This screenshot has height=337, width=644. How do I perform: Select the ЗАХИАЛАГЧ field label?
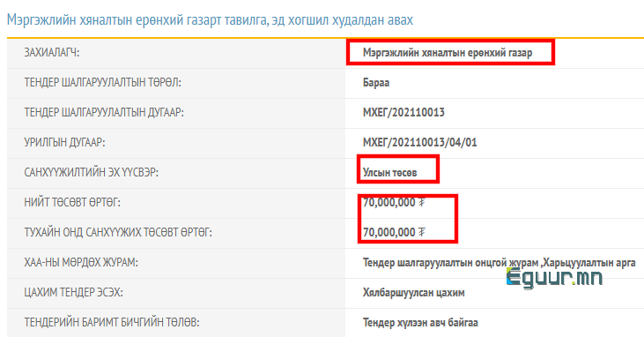tap(52, 53)
